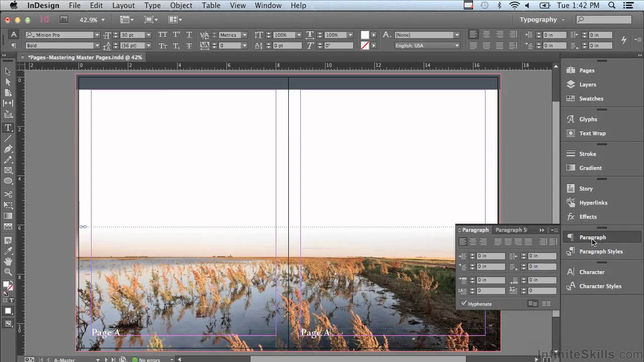Screen dimensions: 644x362
Task: Click the tracking value field
Action: (230, 45)
